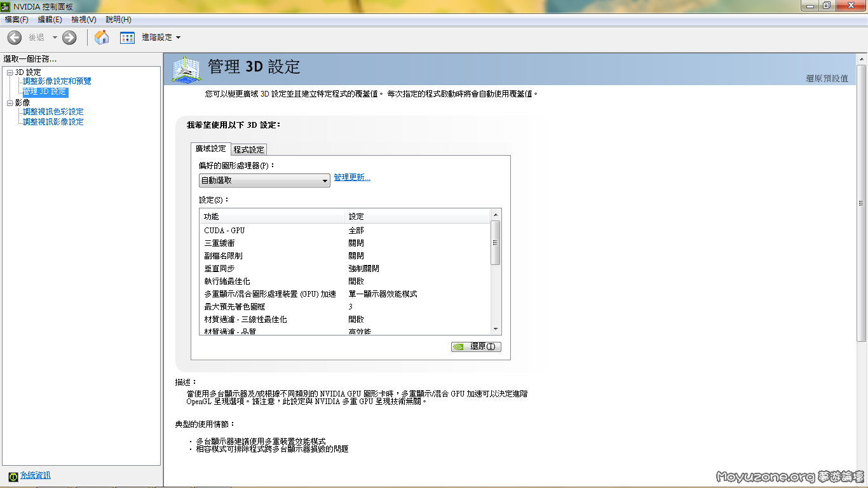The image size is (868, 488).
Task: Click the settings list scroll down arrow
Action: coord(496,329)
